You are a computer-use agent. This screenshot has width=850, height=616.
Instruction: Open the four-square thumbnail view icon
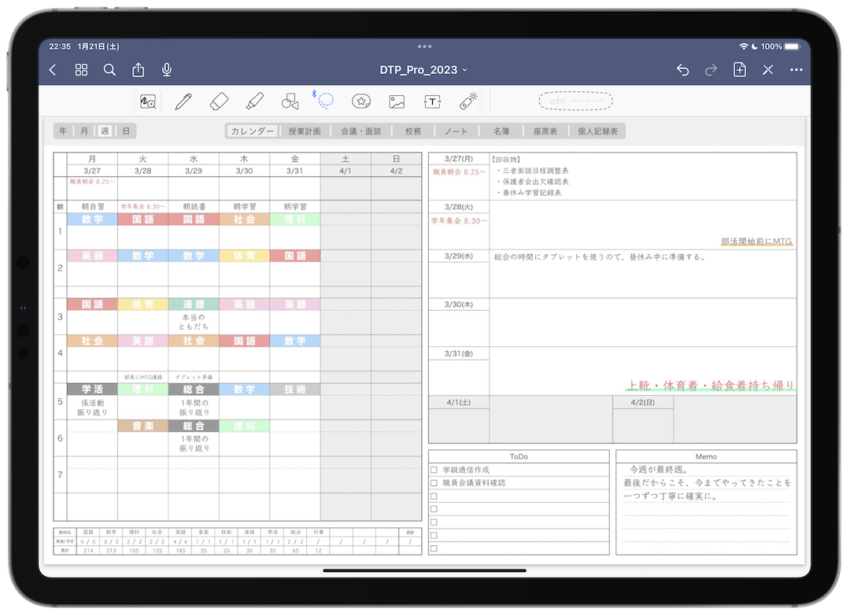(81, 69)
